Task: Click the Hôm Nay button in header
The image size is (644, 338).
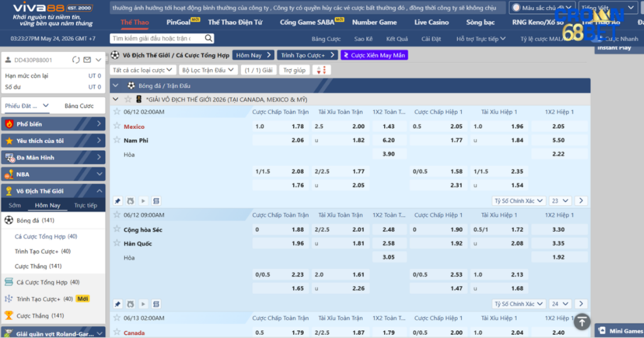Action: click(x=253, y=55)
